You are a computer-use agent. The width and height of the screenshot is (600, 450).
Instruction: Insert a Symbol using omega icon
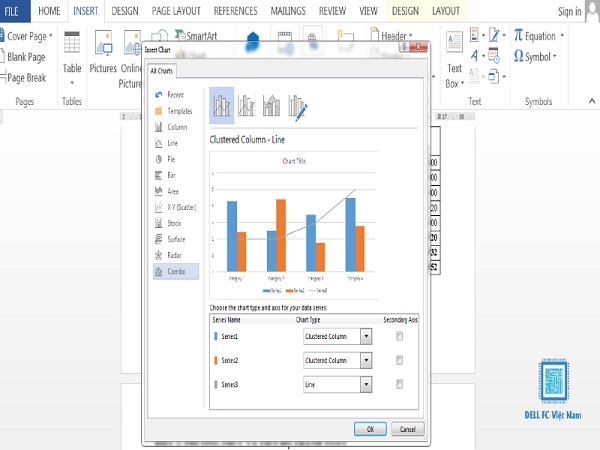pos(518,56)
